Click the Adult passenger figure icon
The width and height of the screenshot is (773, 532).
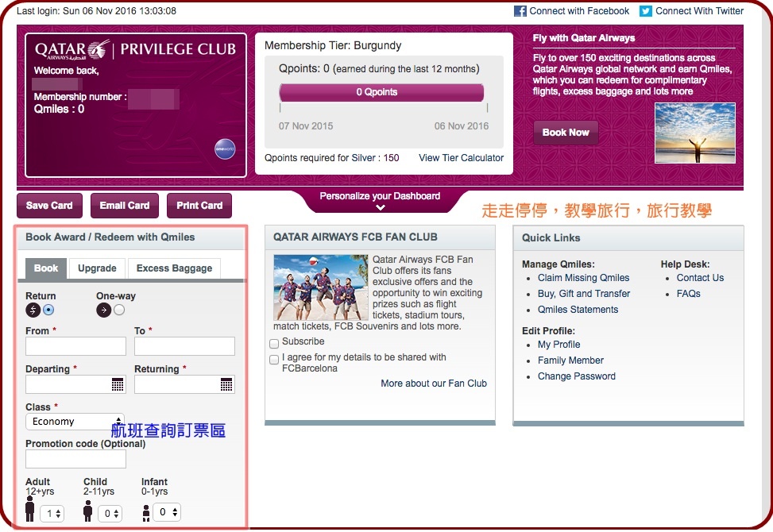pos(30,509)
